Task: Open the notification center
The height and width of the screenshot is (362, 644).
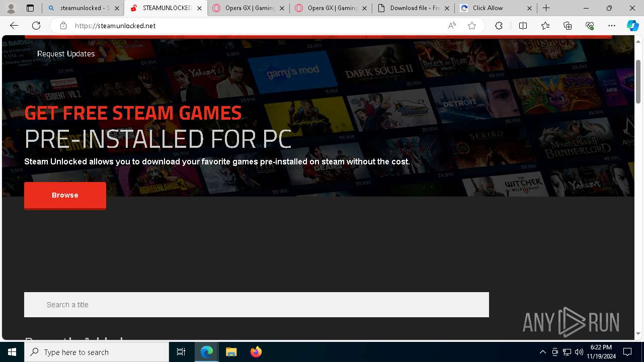Action: [x=627, y=352]
